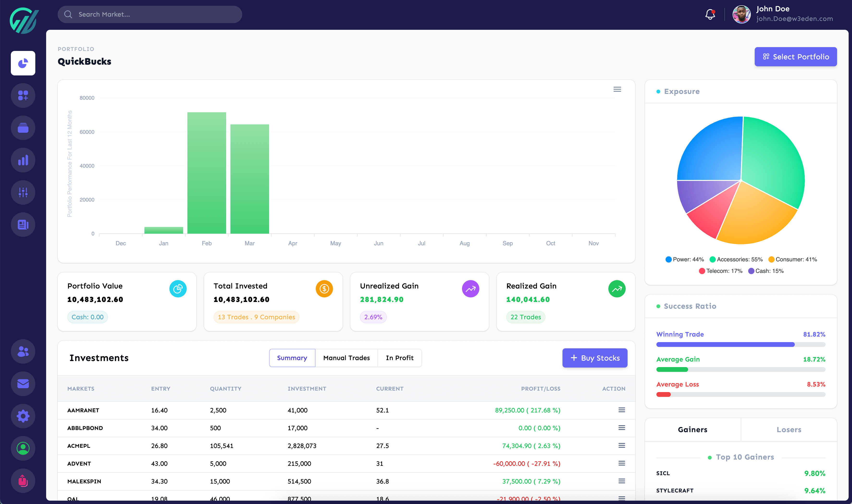
Task: Click the search magnifier icon
Action: click(x=68, y=14)
